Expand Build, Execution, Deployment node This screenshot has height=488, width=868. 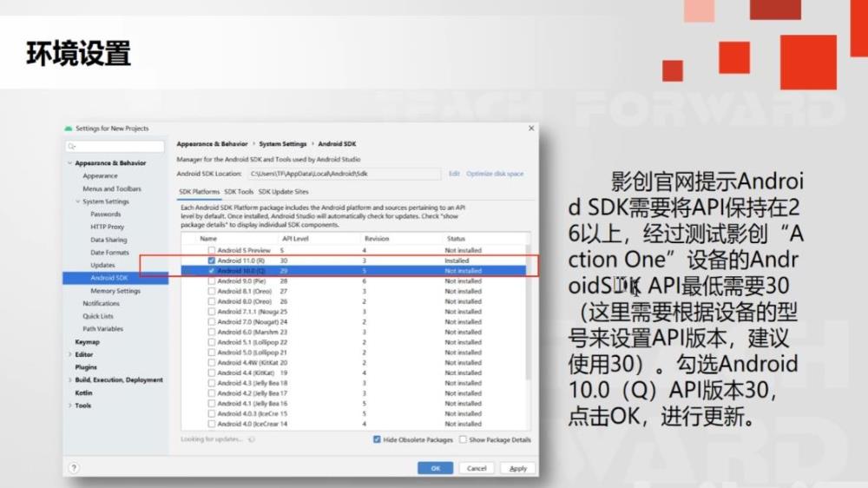point(69,380)
